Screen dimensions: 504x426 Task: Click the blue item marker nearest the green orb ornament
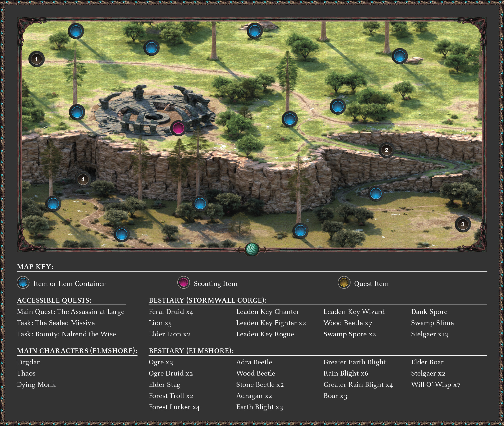tap(300, 230)
